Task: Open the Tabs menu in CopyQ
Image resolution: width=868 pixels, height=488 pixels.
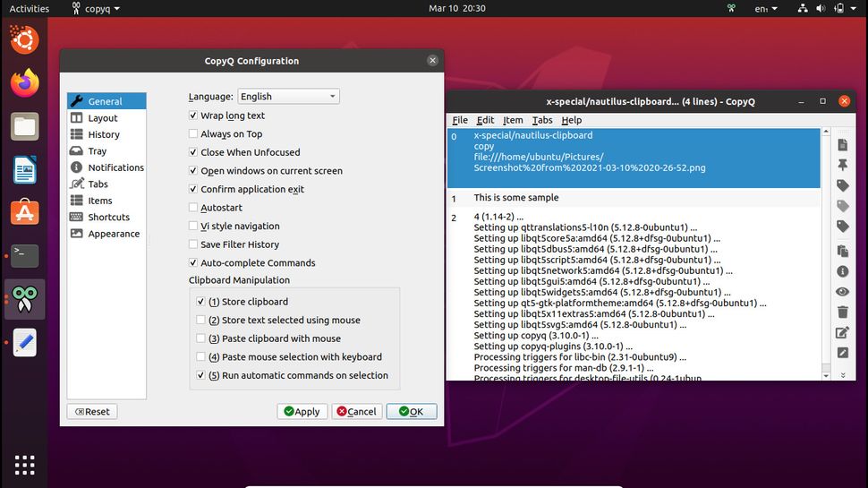Action: (542, 120)
